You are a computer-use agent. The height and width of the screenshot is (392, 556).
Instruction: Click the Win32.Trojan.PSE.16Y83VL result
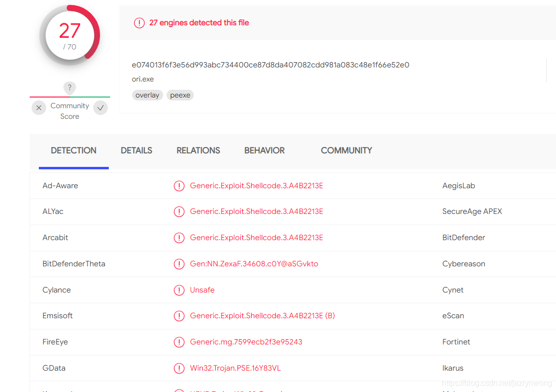coord(236,368)
